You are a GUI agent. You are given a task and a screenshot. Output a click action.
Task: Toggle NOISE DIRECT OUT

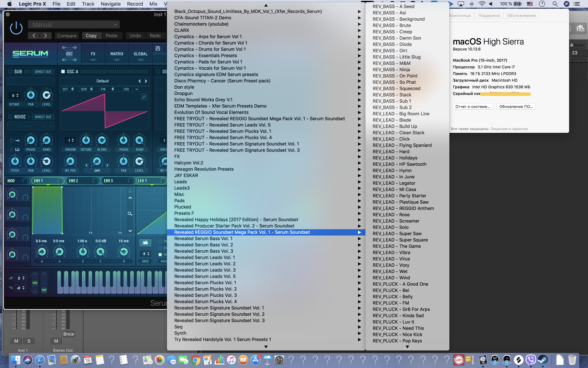pyautogui.click(x=43, y=117)
